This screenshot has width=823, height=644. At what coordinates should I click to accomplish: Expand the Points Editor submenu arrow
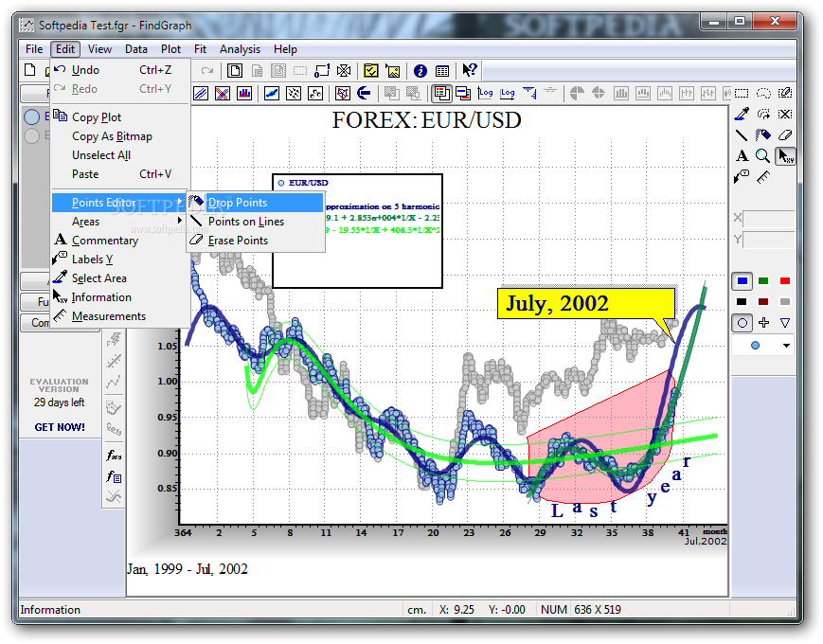[x=180, y=202]
